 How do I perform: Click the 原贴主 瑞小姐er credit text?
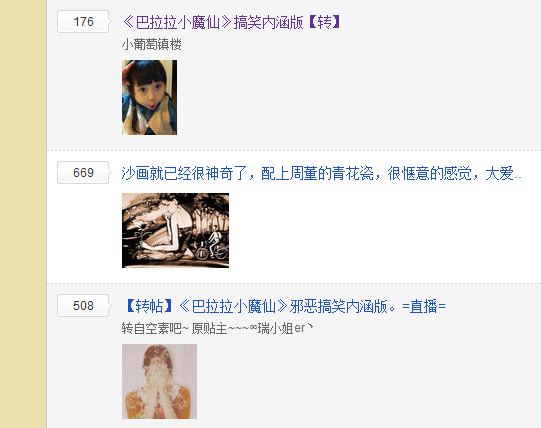253,328
